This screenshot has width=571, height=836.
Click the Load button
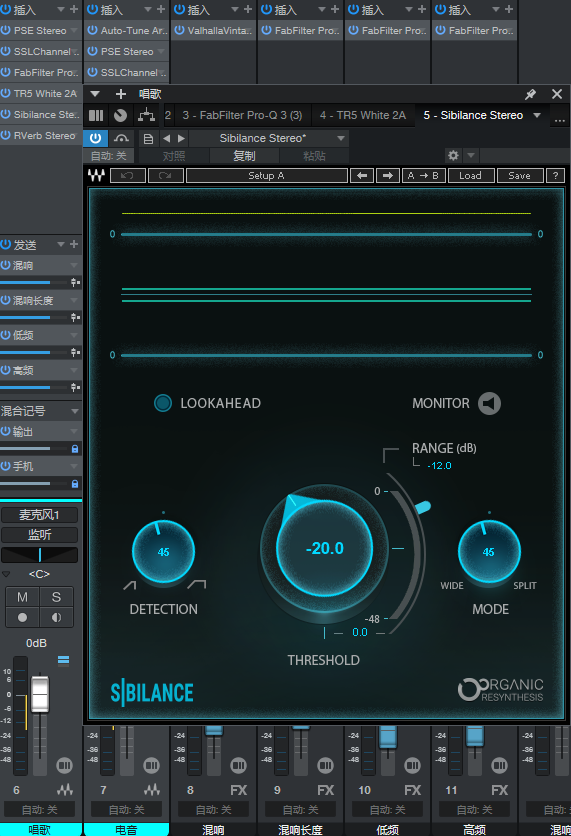coord(470,175)
